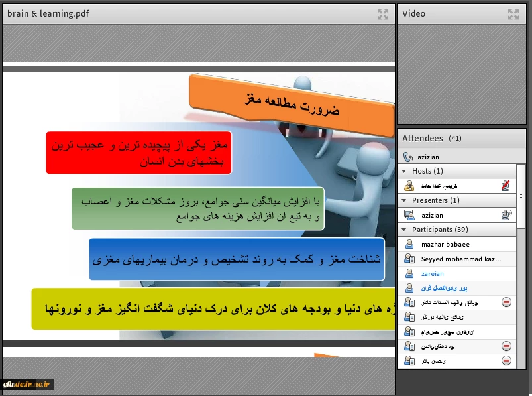The height and width of the screenshot is (396, 532).
Task: Click the presenter role icon beside azizian
Action: [409, 215]
